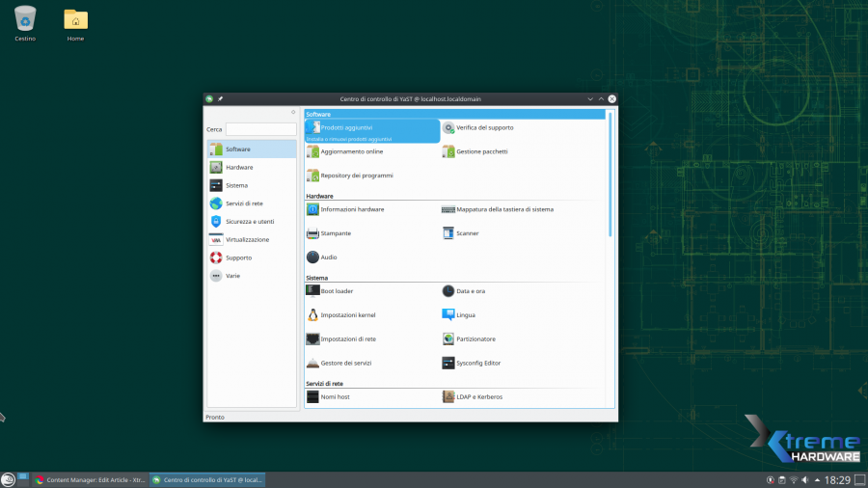
Task: Open Audio configuration module
Action: click(x=329, y=258)
